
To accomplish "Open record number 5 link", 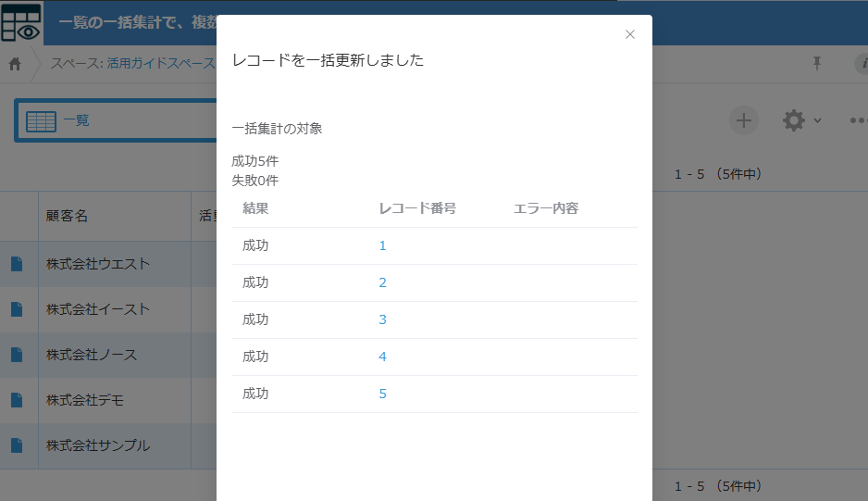I will click(382, 394).
